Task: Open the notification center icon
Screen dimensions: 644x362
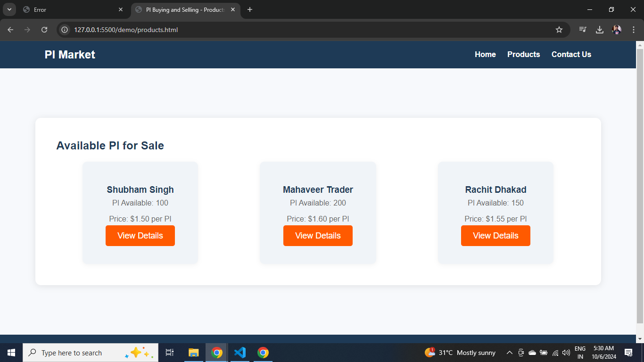Action: point(628,353)
